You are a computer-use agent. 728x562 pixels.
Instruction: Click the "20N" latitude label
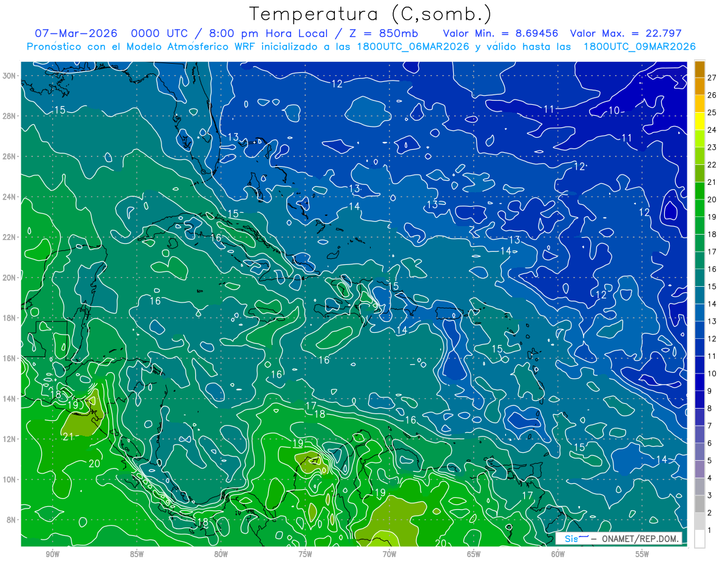click(x=9, y=278)
